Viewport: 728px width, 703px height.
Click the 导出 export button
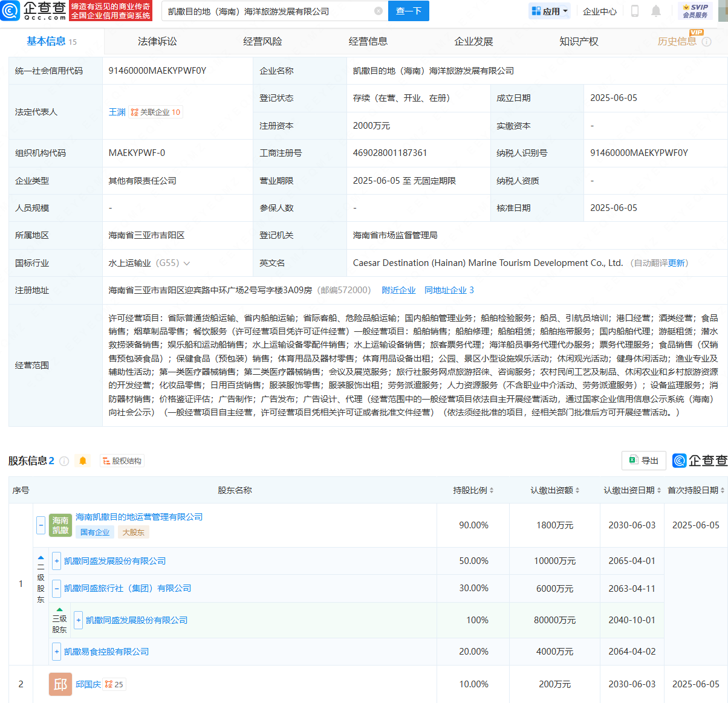[x=644, y=461]
